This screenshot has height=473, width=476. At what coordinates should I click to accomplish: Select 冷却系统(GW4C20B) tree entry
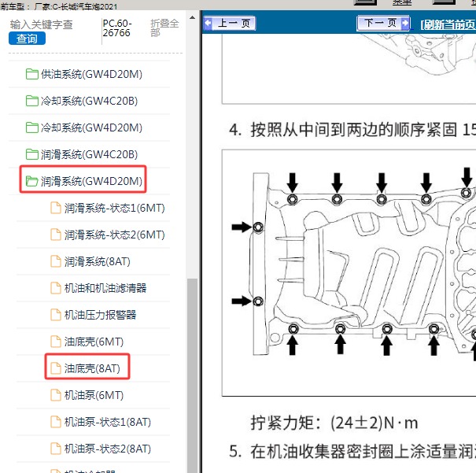(89, 101)
